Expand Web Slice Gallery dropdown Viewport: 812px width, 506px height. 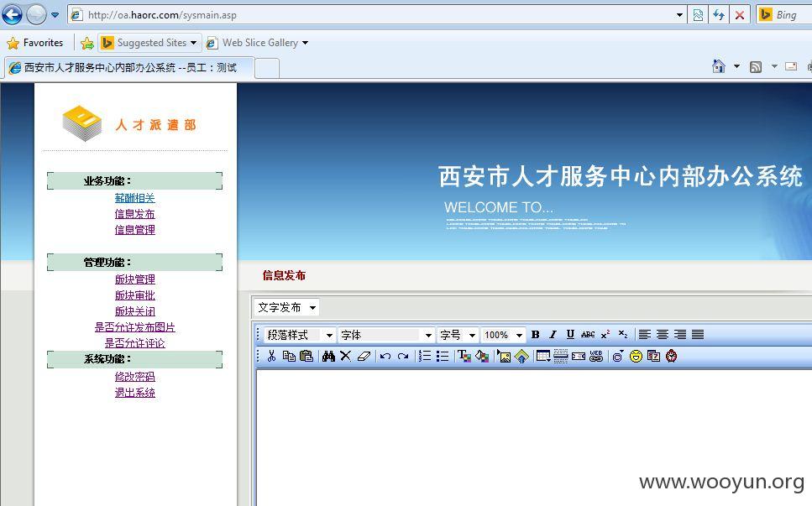(305, 43)
